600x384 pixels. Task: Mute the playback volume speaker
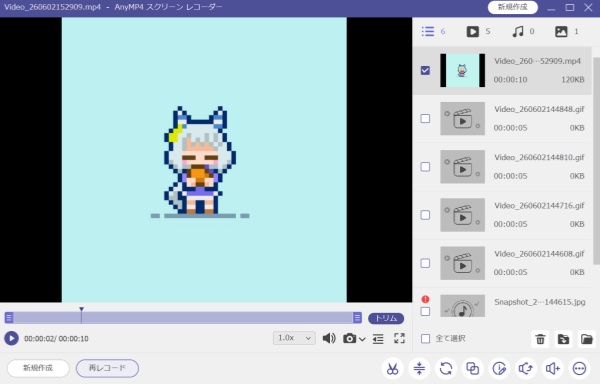pos(329,338)
